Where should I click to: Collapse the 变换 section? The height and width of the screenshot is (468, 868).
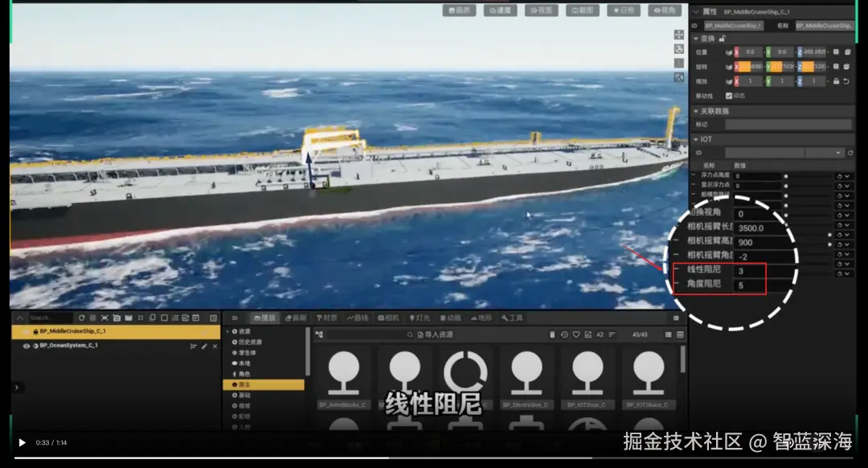696,39
